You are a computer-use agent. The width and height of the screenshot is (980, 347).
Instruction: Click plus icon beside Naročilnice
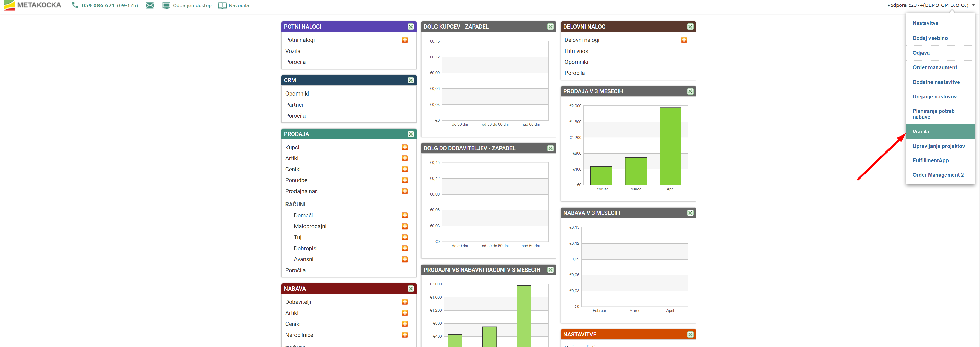coord(405,335)
